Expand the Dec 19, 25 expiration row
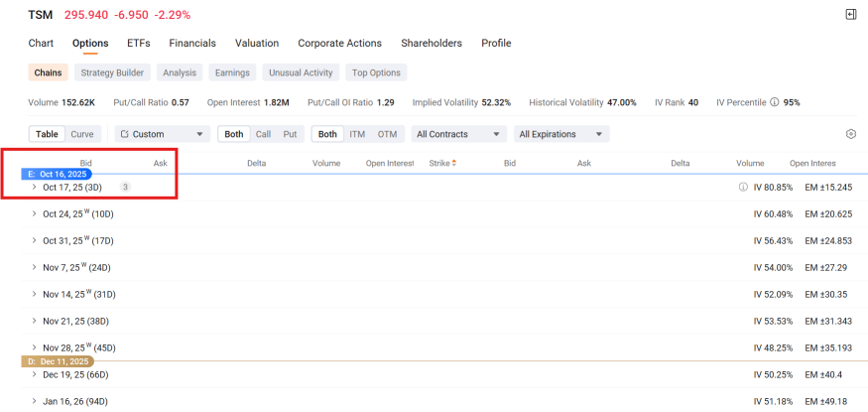The width and height of the screenshot is (868, 412). pyautogui.click(x=35, y=375)
